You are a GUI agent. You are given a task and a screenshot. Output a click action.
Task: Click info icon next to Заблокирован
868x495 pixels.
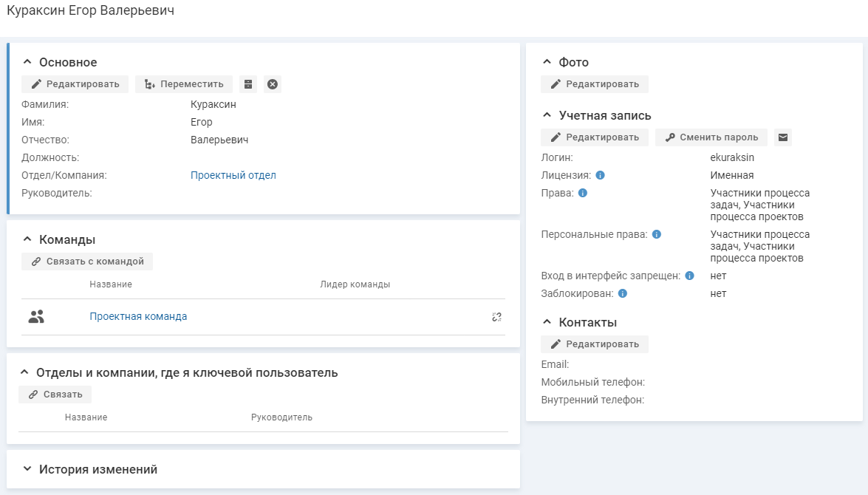coord(623,294)
